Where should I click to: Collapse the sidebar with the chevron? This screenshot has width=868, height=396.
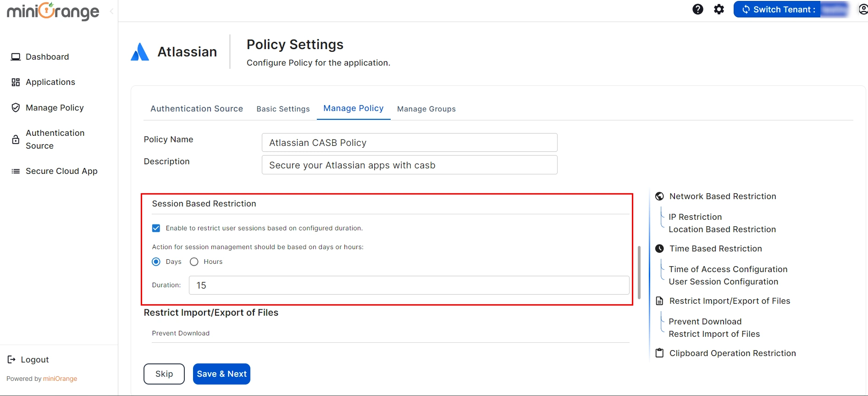click(x=111, y=11)
